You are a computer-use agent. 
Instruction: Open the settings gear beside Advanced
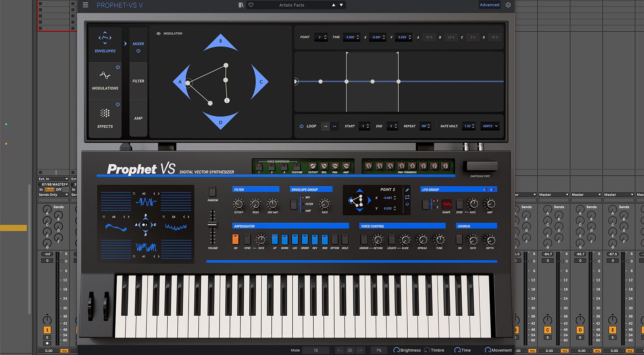pos(508,5)
